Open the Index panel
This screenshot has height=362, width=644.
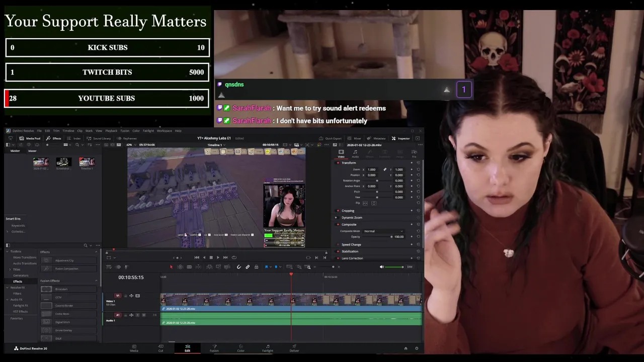coord(74,138)
